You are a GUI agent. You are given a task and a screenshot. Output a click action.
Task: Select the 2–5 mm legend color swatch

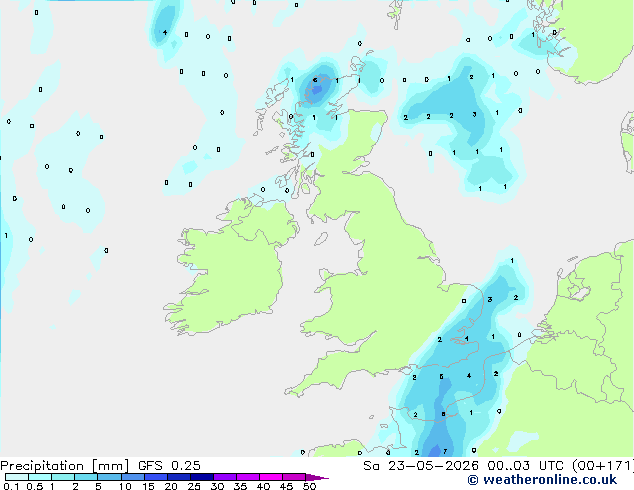click(86, 477)
